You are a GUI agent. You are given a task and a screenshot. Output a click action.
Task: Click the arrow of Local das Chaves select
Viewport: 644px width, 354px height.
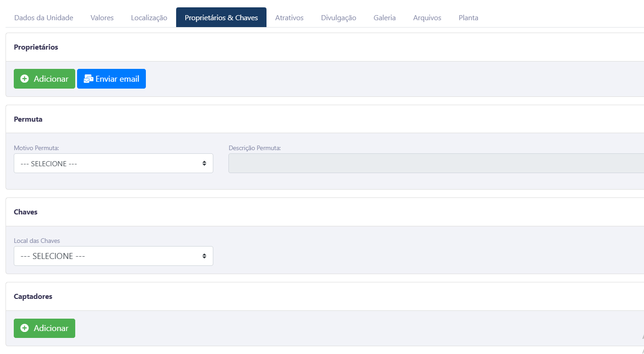tap(204, 256)
